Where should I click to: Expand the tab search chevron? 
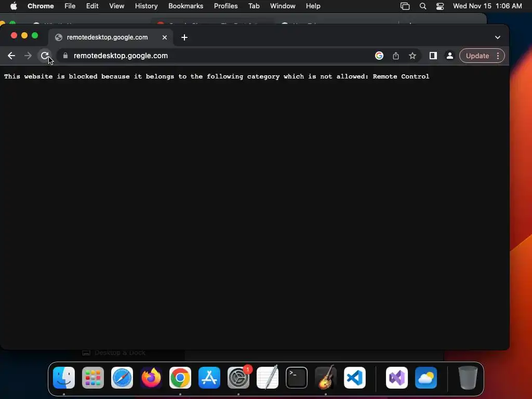click(497, 37)
